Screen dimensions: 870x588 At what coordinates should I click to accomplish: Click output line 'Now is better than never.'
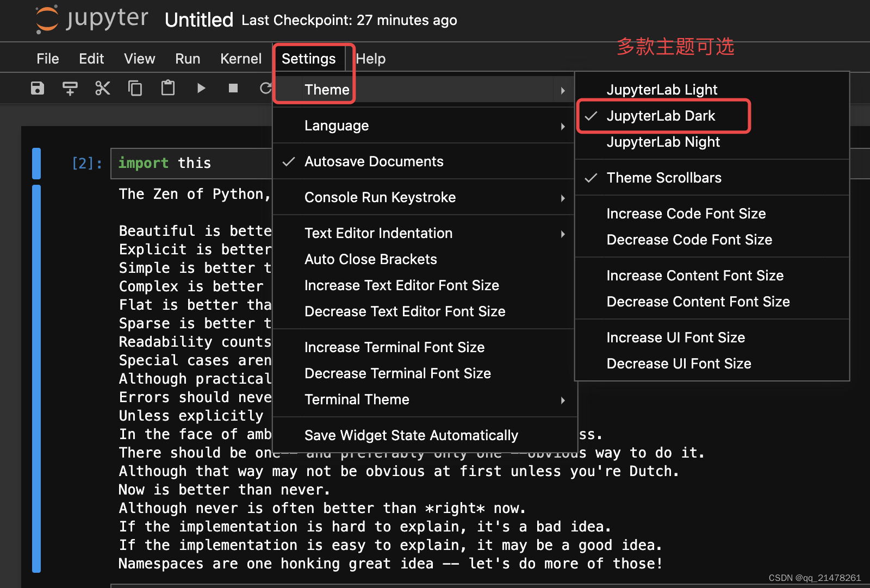[225, 490]
